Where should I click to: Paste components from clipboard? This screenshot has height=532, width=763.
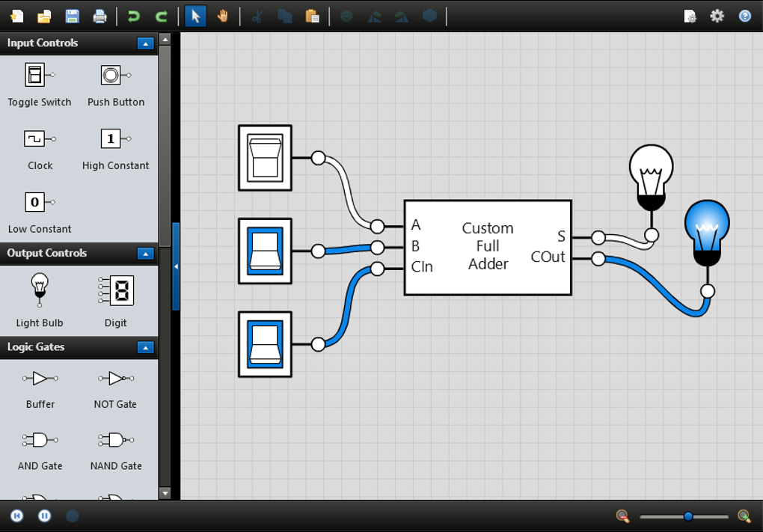point(313,16)
